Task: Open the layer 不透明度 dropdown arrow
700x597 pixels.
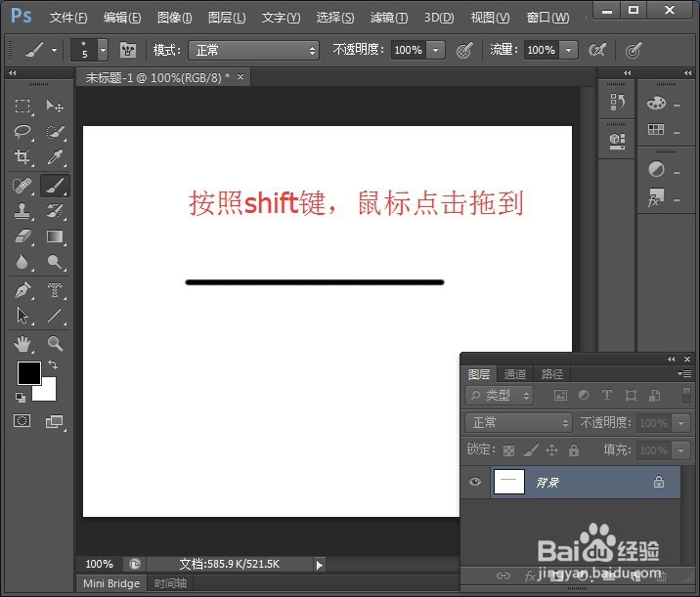Action: (x=681, y=423)
